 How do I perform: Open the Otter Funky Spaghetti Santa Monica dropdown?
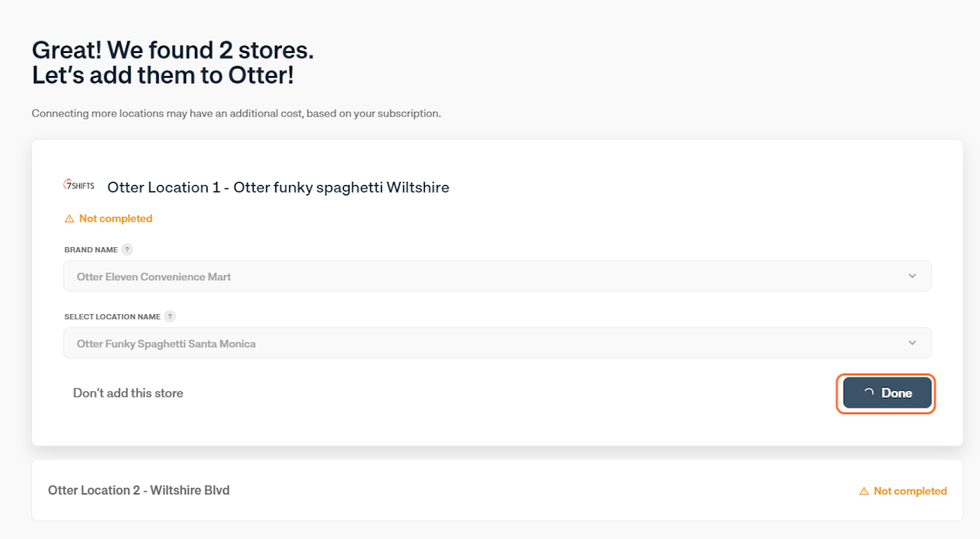(x=497, y=343)
